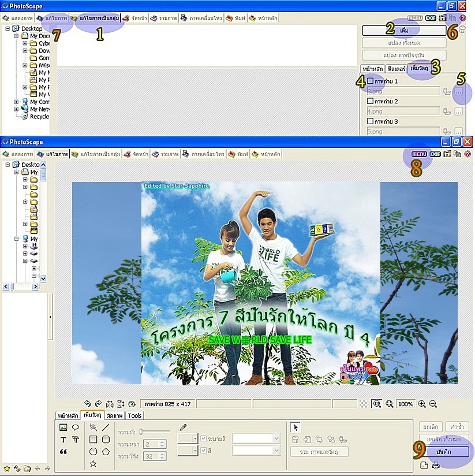This screenshot has width=475, height=476.
Task: Flip the image vertically
Action: point(121,404)
